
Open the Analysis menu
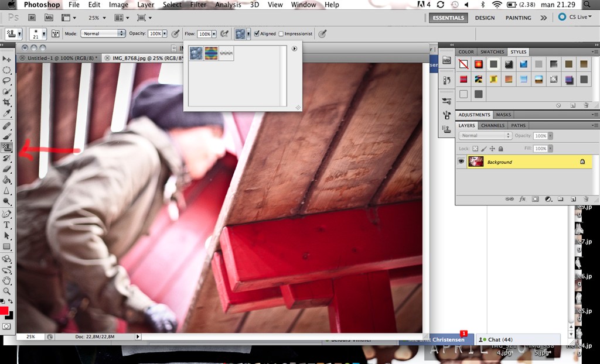point(228,5)
